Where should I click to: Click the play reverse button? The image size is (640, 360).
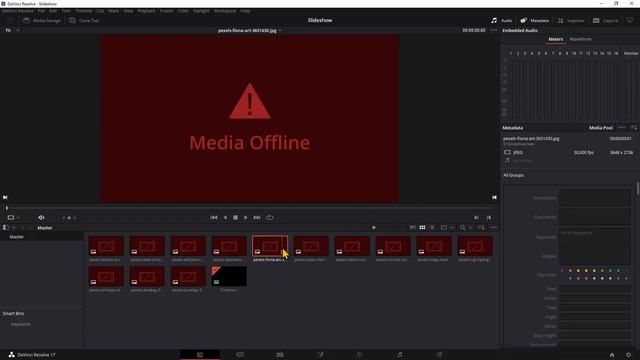click(225, 218)
